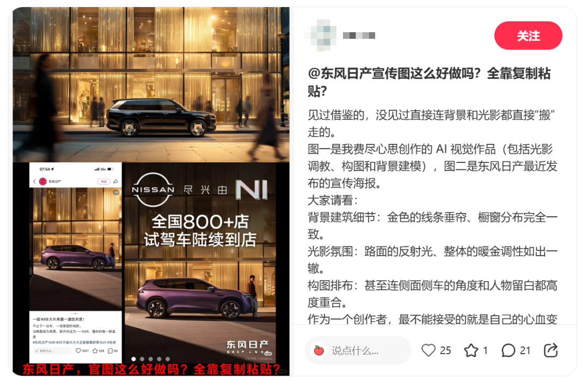
Task: Select the first carousel dot indicator
Action: click(x=133, y=359)
